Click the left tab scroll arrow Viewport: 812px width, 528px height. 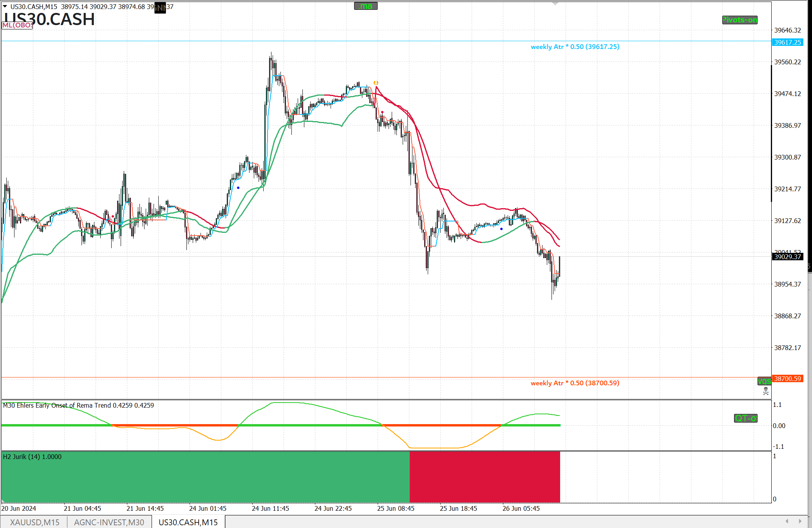pyautogui.click(x=787, y=521)
